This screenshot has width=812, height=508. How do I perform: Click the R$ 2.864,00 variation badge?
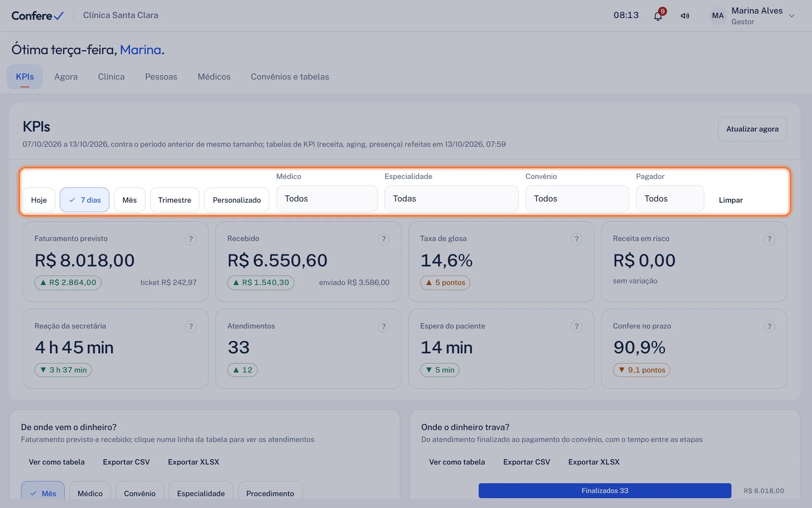(x=68, y=282)
